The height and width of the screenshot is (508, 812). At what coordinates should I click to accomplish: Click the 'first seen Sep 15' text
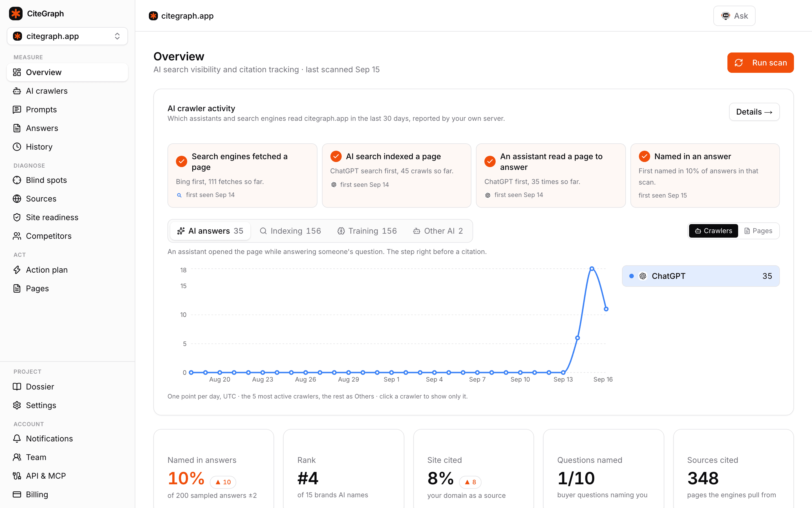pos(662,196)
